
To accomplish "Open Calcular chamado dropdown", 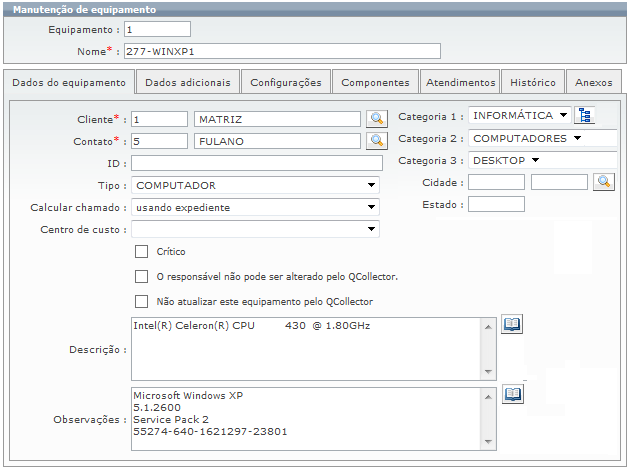I will coord(255,207).
